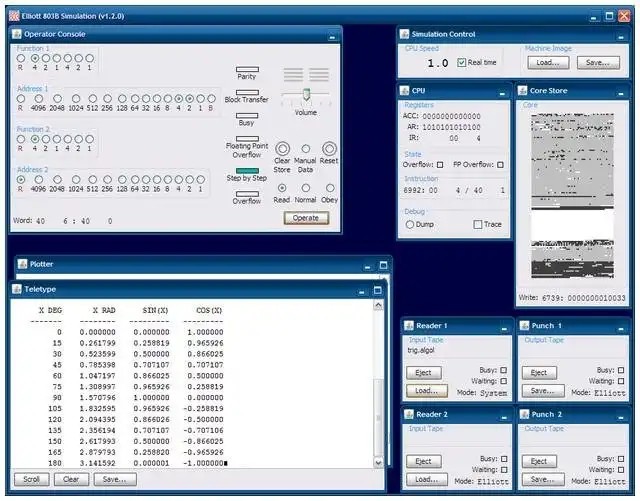Minimize the Punch 2 panel

621,417
